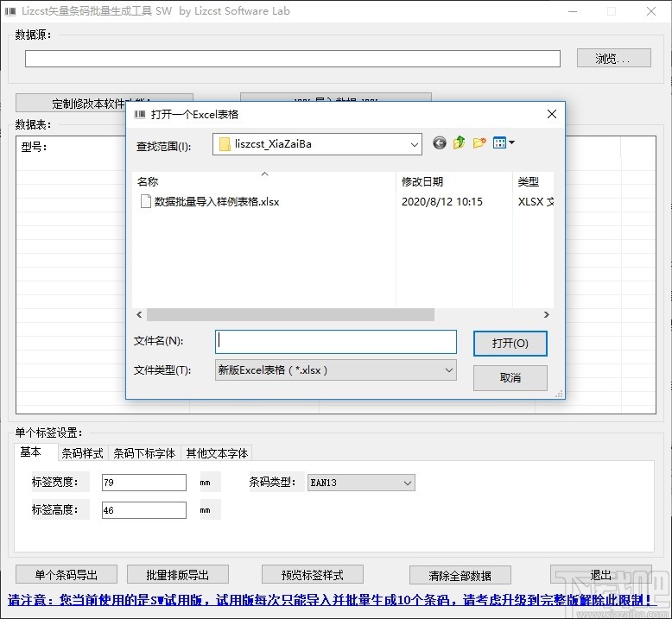Click the 单个条码导出 button
Screen dimensions: 672x619
click(x=67, y=575)
